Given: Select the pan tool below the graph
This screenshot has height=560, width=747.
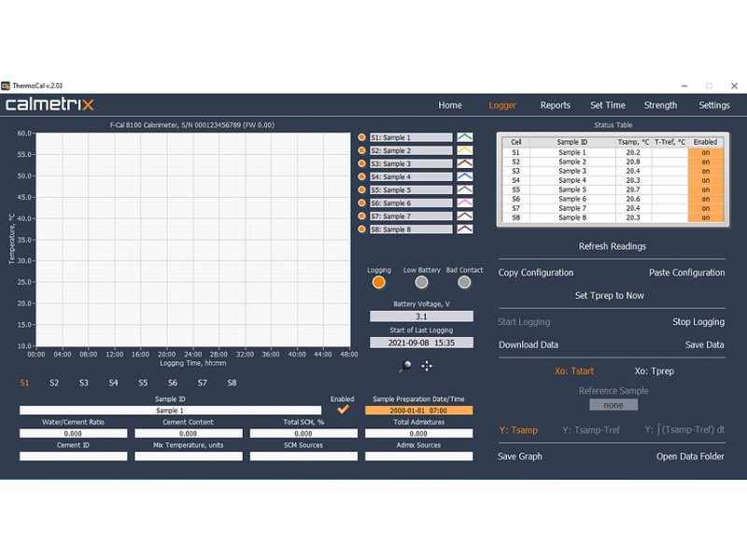Looking at the screenshot, I should pyautogui.click(x=427, y=365).
